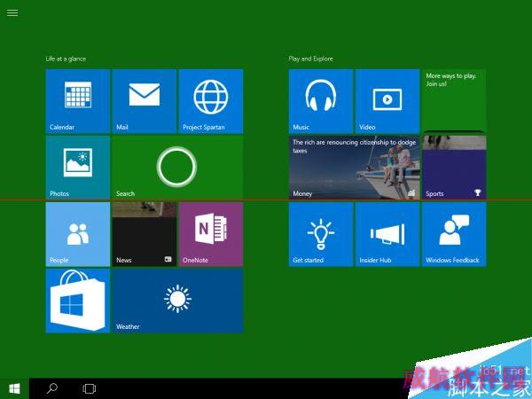Viewport: 532px width, 399px height.
Task: Launch the OneNote tile
Action: 211,234
